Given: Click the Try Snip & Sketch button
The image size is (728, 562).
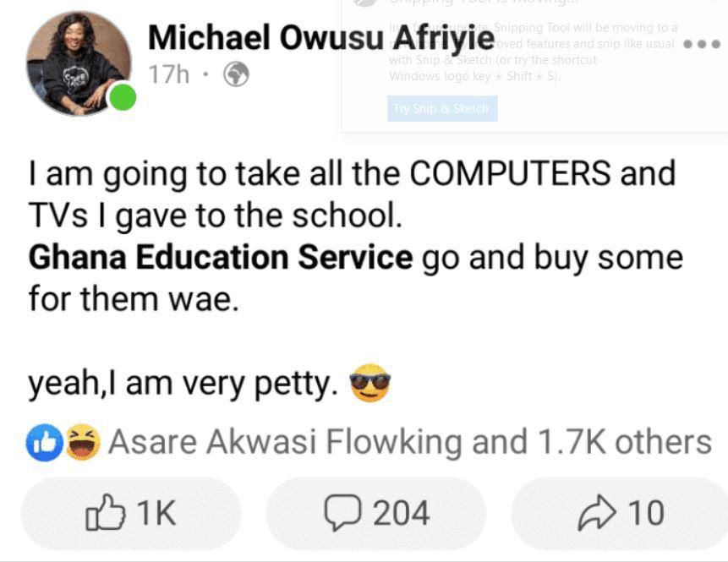Looking at the screenshot, I should point(441,108).
